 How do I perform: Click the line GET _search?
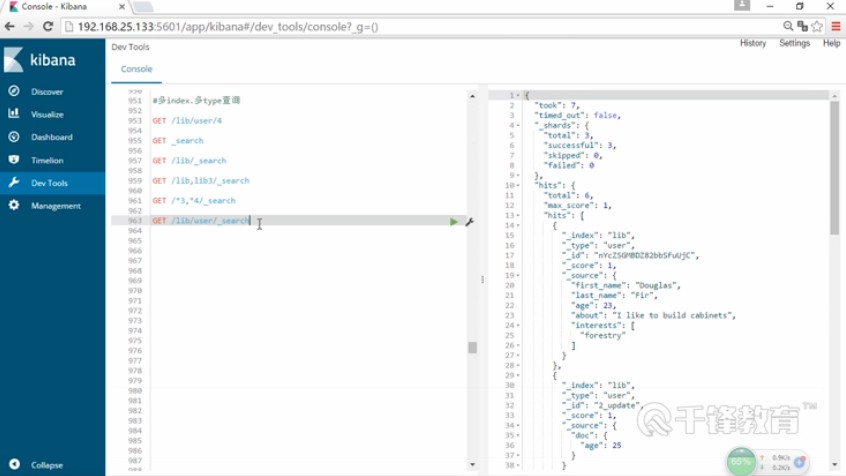coord(178,140)
